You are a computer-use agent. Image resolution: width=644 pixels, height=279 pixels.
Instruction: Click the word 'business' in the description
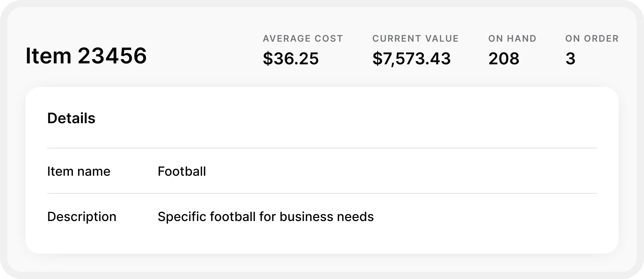pyautogui.click(x=306, y=216)
